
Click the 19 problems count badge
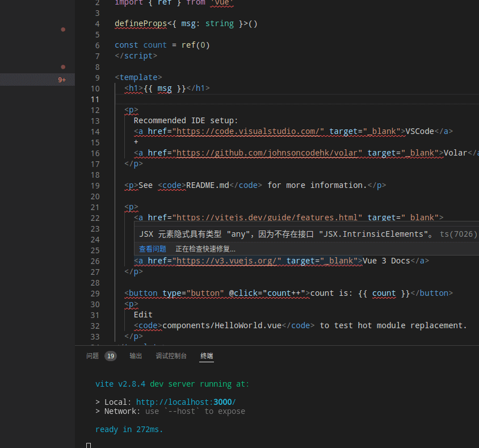point(111,356)
